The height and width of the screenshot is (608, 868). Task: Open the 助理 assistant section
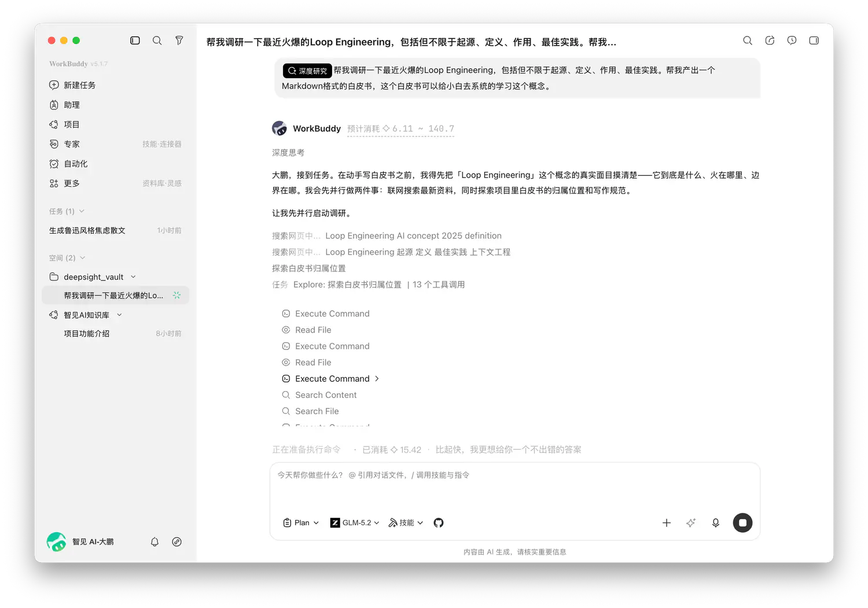coord(65,105)
